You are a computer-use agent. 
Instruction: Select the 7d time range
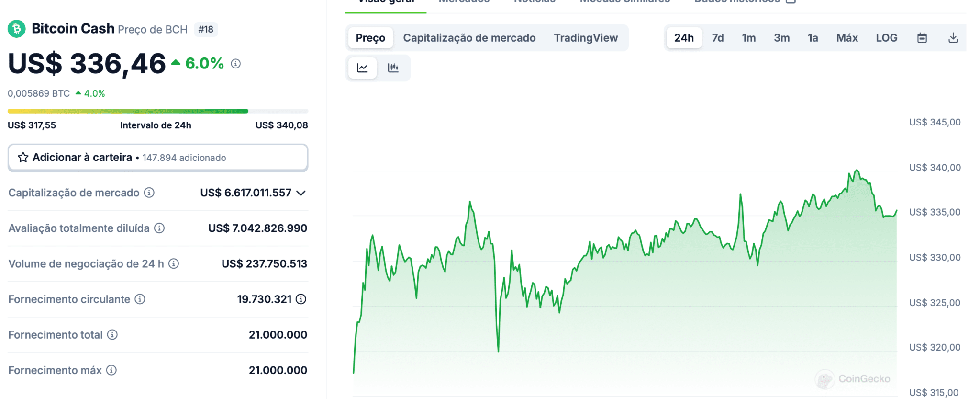[718, 38]
